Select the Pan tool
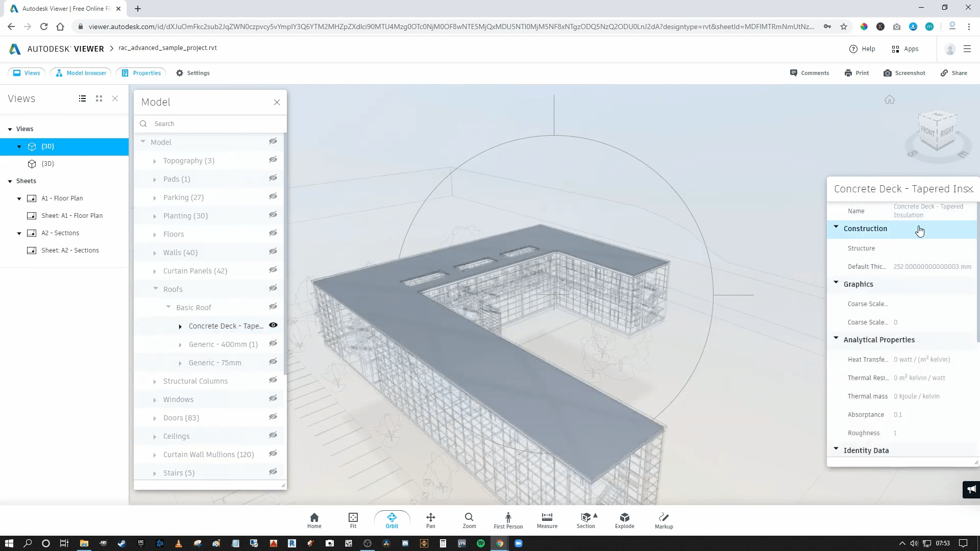The image size is (980, 551). (x=430, y=520)
